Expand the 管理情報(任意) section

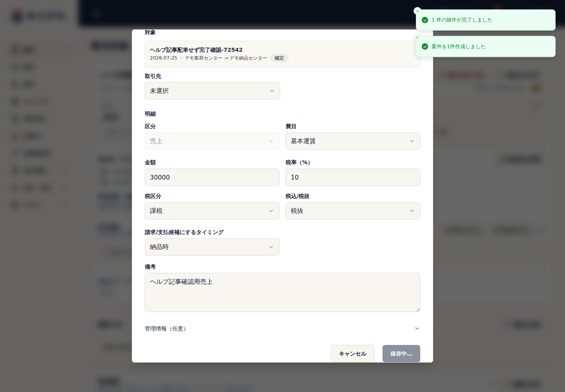282,328
